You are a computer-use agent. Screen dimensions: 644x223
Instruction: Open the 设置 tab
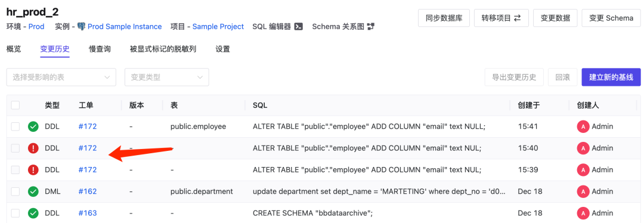[x=222, y=49]
